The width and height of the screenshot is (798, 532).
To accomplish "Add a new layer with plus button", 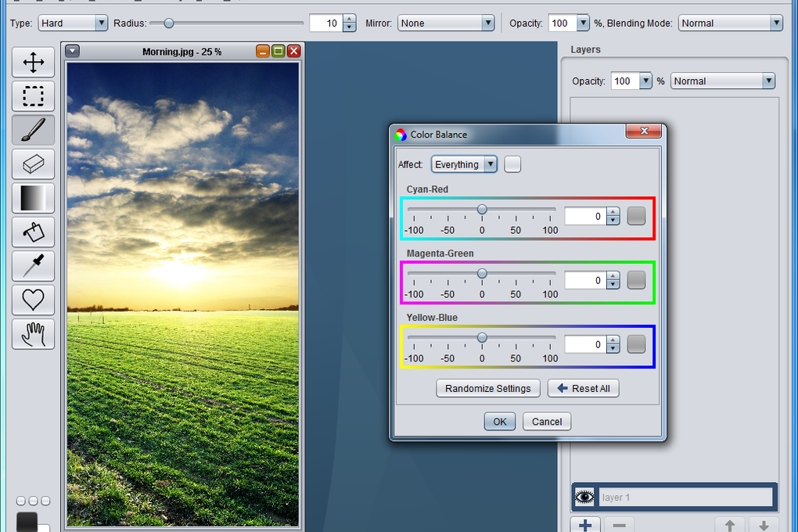I will tap(585, 525).
